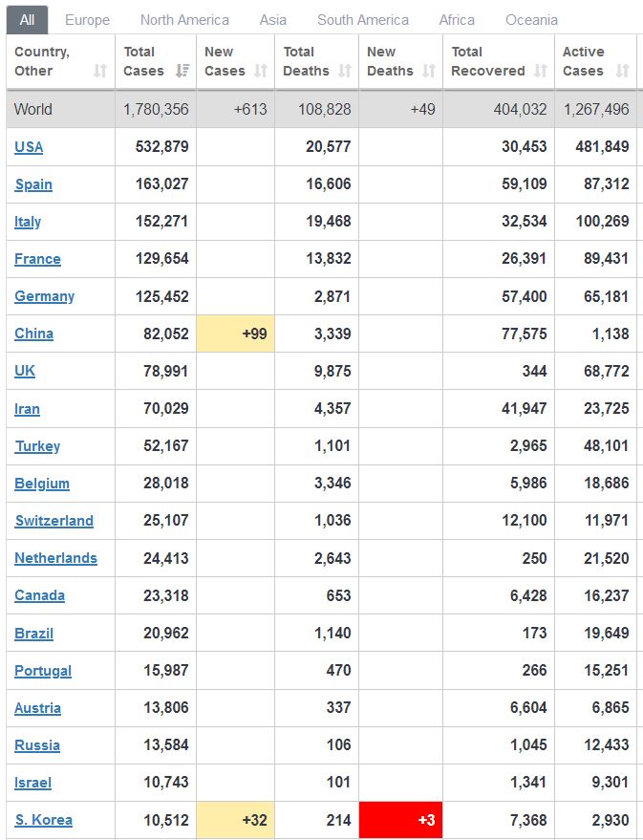
Task: Open the North America tab
Action: [184, 19]
